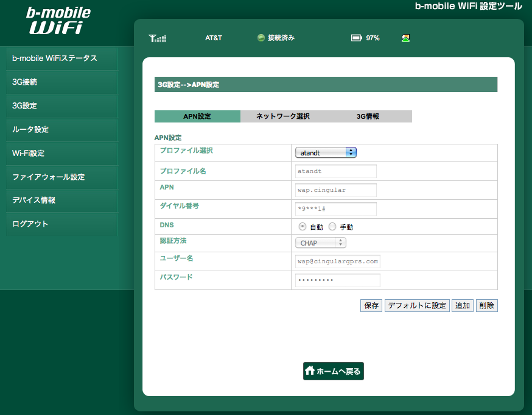Open 3G設定 in the sidebar
532x415 pixels.
click(62, 106)
